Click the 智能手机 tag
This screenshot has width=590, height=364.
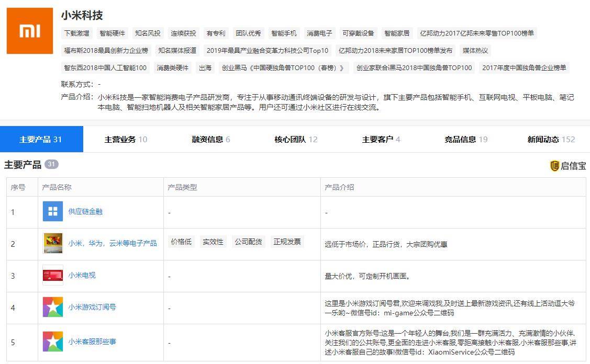pyautogui.click(x=284, y=33)
